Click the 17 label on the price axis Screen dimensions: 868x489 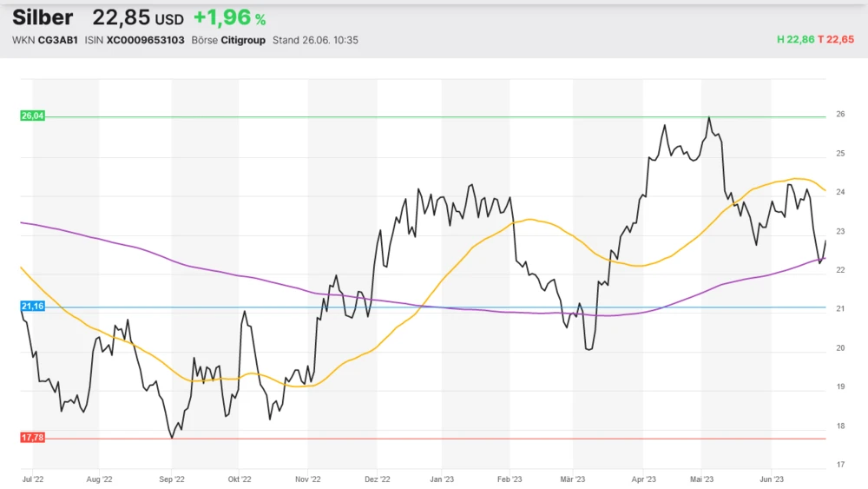point(840,465)
